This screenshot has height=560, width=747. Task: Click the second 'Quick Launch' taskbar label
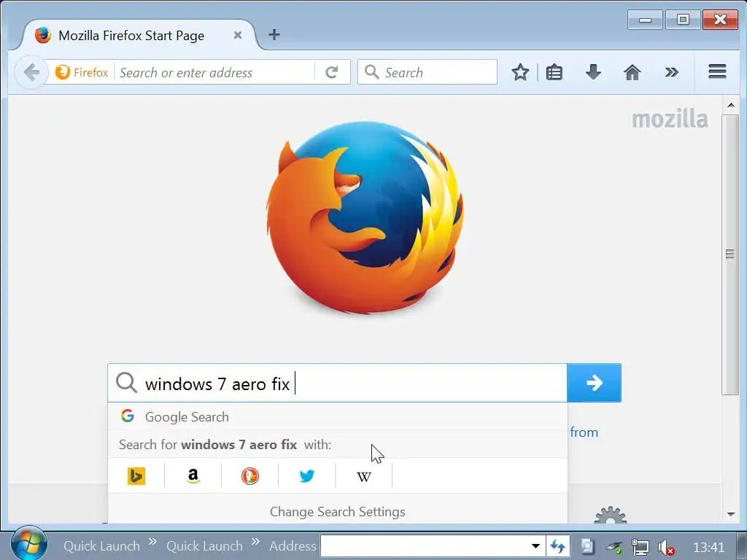(x=204, y=546)
